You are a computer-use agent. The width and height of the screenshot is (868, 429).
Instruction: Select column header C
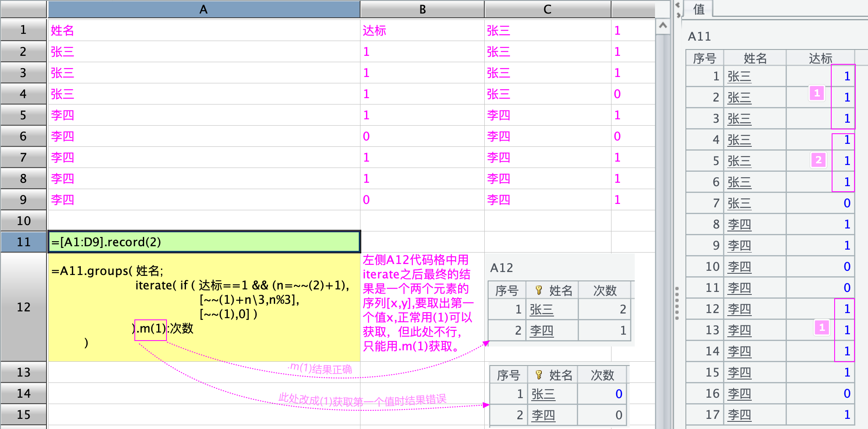pos(547,9)
